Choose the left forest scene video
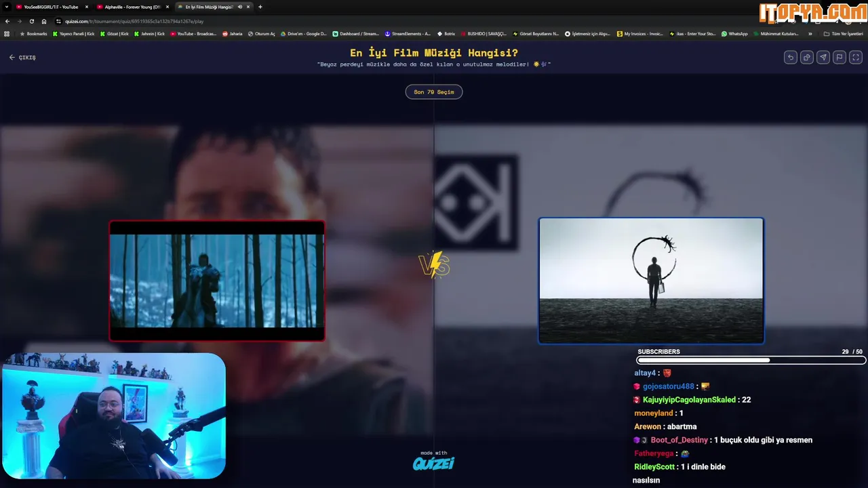Image resolution: width=868 pixels, height=488 pixels. click(x=217, y=281)
